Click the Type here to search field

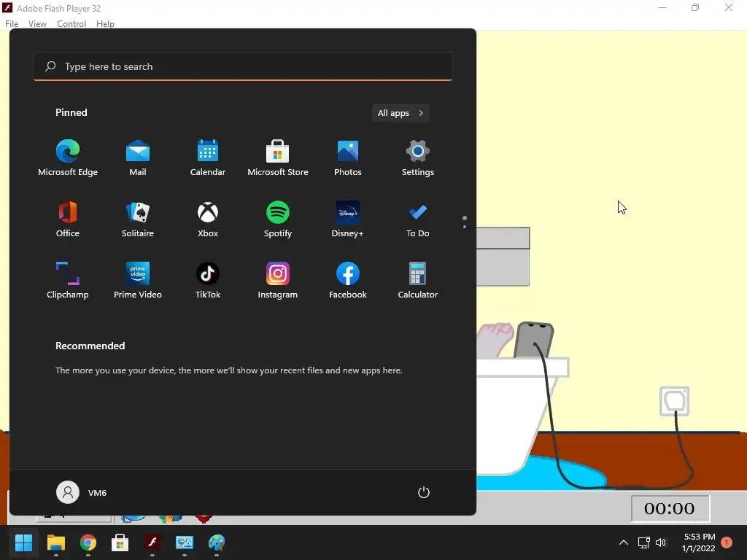coord(243,66)
